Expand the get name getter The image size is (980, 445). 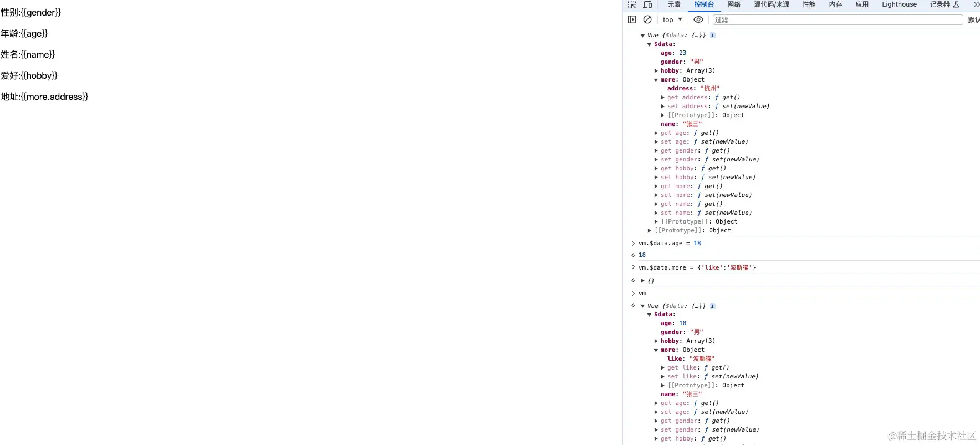tap(656, 204)
